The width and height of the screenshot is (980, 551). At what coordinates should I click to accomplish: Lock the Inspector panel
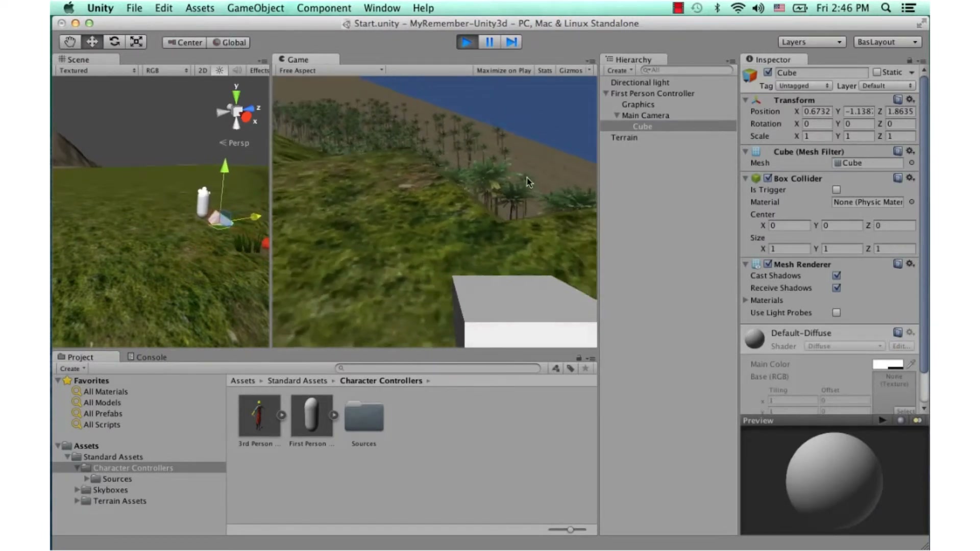click(909, 60)
